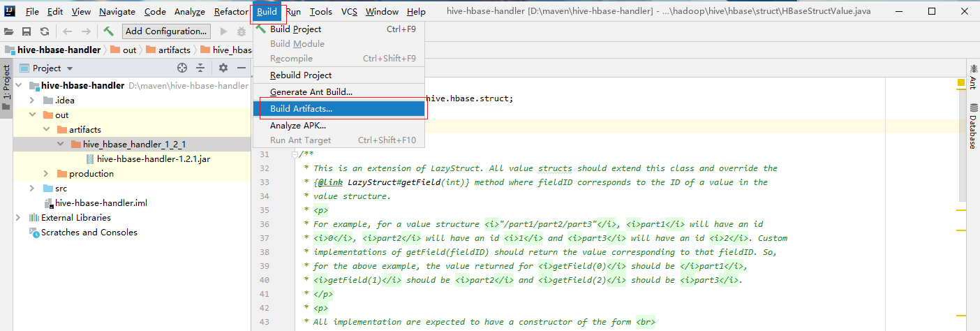Select hive-hbase-handler-1.2.1.jar in project tree
Image resolution: width=980 pixels, height=331 pixels.
[154, 159]
